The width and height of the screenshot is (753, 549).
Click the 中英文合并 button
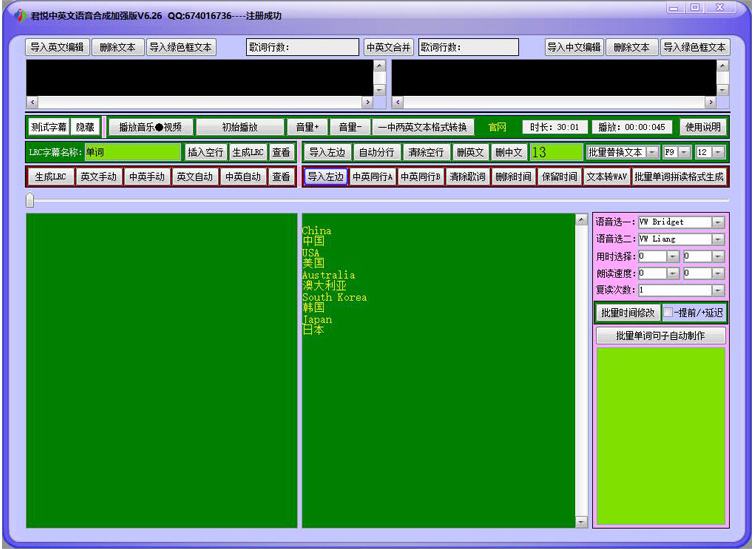point(388,47)
